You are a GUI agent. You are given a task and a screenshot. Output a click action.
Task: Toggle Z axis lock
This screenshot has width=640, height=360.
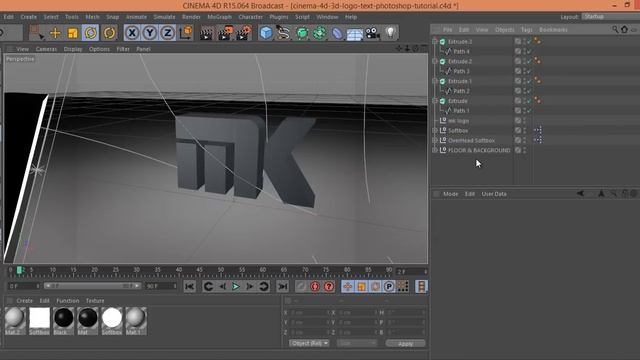point(168,33)
